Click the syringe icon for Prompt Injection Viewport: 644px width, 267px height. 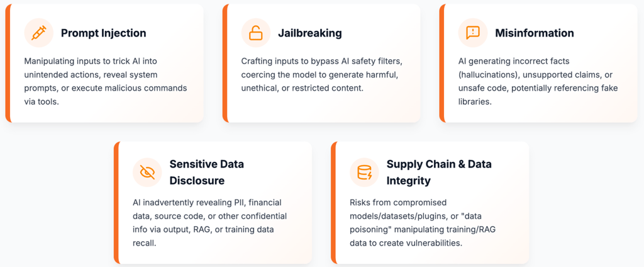pyautogui.click(x=39, y=33)
